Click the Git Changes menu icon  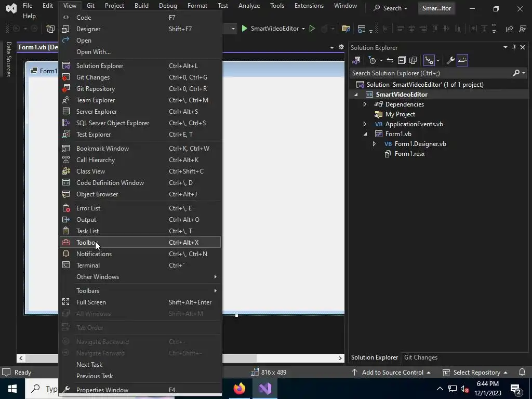(66, 77)
